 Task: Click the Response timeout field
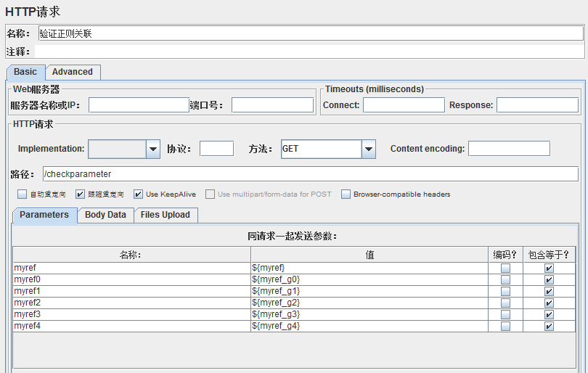(x=537, y=105)
